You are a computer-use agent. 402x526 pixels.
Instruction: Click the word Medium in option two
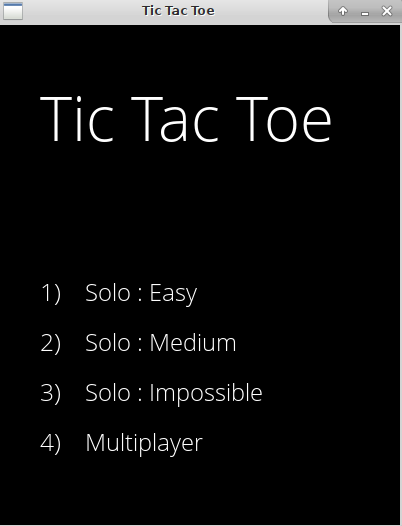tap(193, 343)
